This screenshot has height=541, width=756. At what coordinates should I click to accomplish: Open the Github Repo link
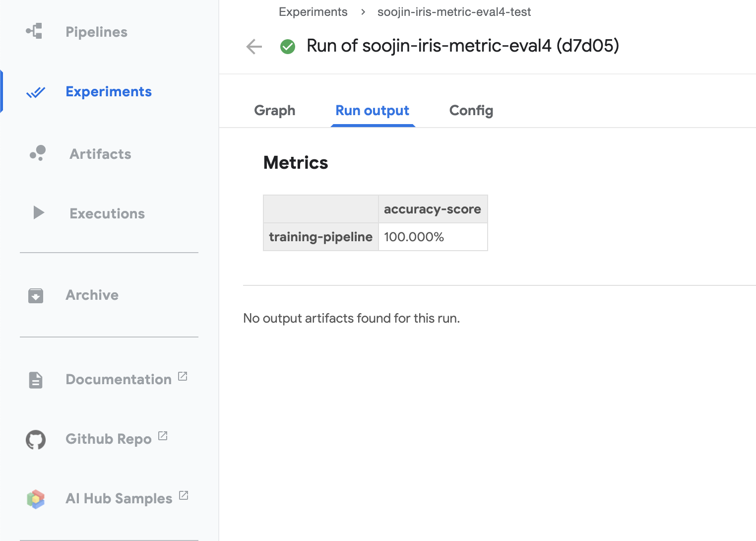pos(108,439)
